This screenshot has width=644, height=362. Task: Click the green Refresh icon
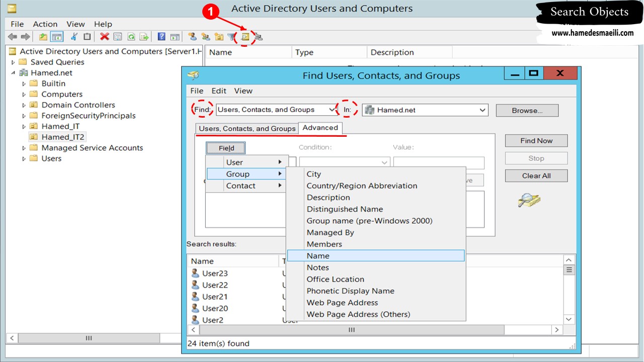pos(131,37)
